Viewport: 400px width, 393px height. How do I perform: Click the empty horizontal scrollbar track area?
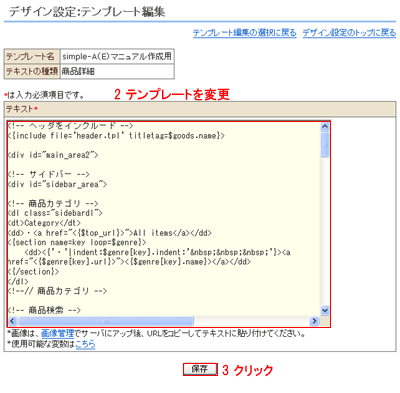click(252, 321)
